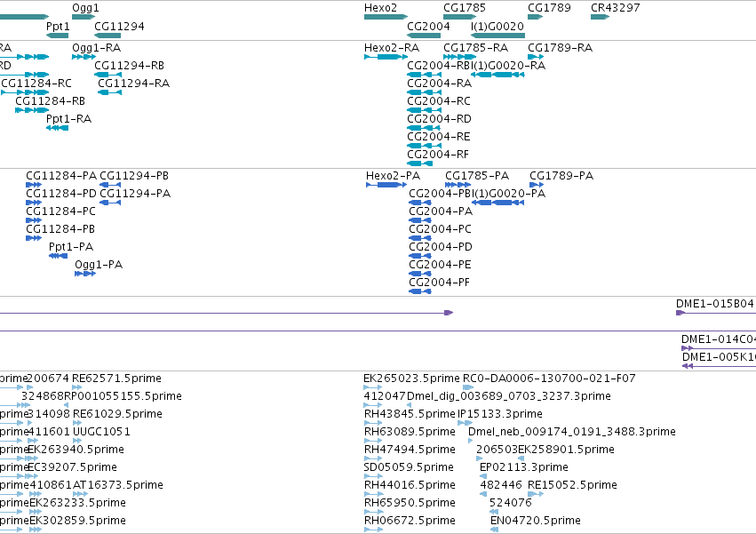
Task: Select the EK265023.5prime EST label
Action: (411, 379)
